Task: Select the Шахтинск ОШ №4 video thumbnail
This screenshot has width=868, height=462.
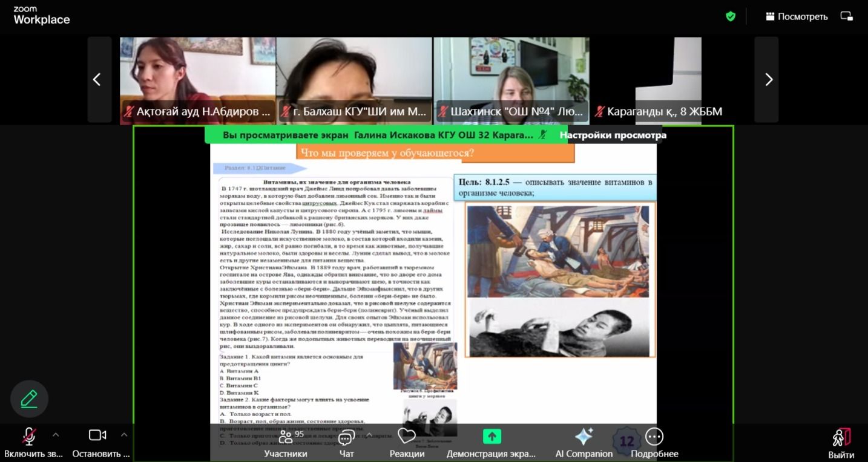Action: point(511,79)
